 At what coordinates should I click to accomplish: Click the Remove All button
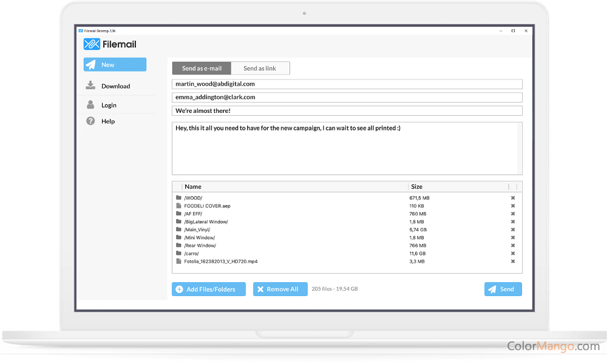pyautogui.click(x=280, y=289)
